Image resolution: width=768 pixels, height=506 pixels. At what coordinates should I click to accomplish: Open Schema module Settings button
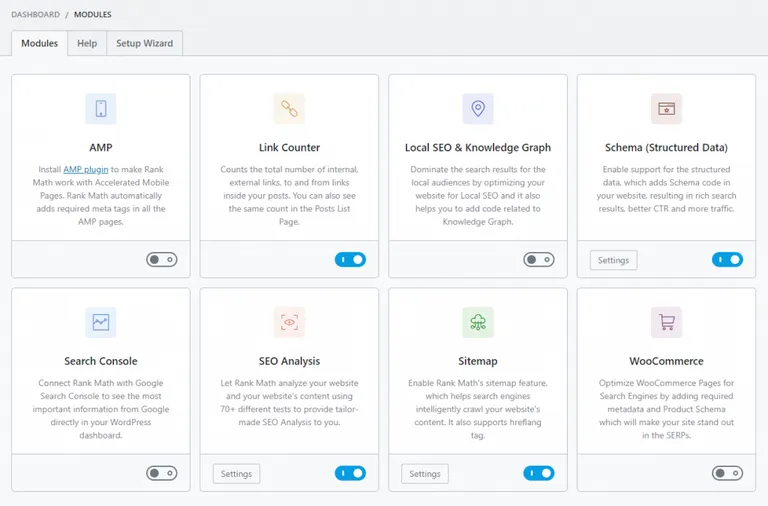point(613,260)
